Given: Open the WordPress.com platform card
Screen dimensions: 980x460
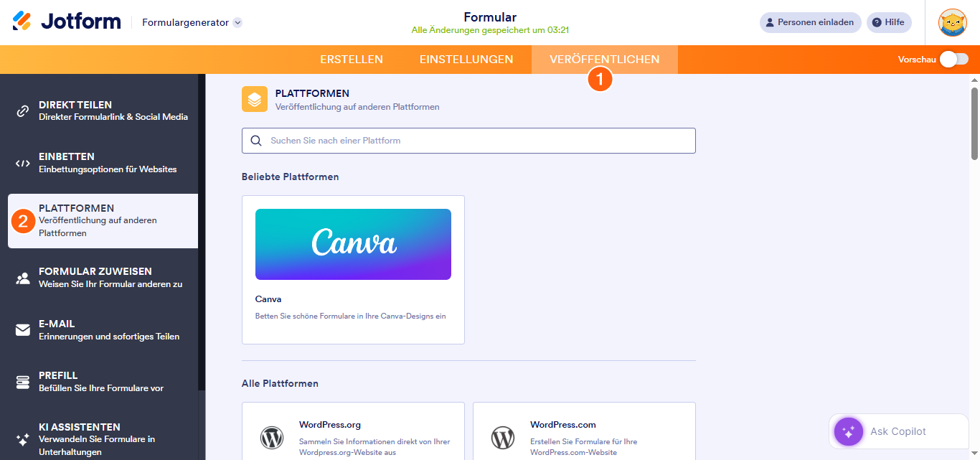Looking at the screenshot, I should [583, 435].
